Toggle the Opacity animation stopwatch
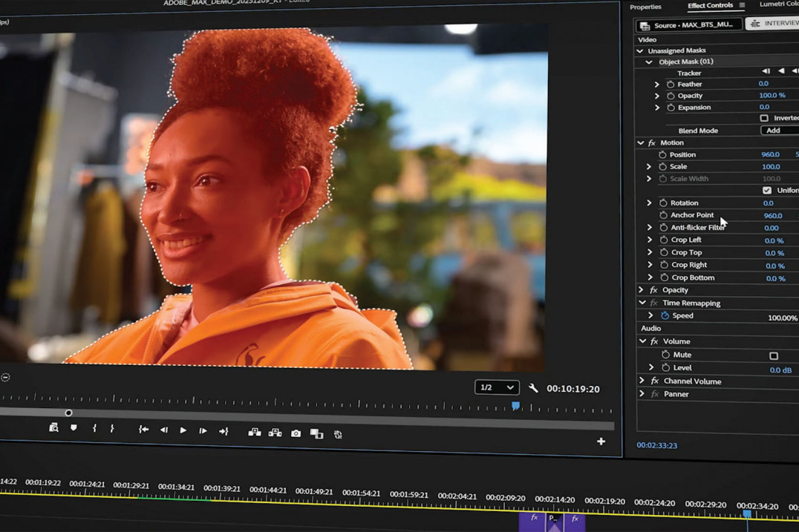 point(669,95)
